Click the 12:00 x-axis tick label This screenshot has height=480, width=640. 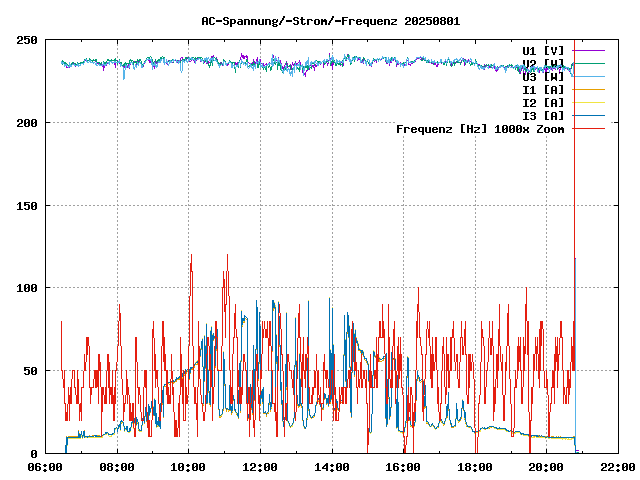point(260,467)
